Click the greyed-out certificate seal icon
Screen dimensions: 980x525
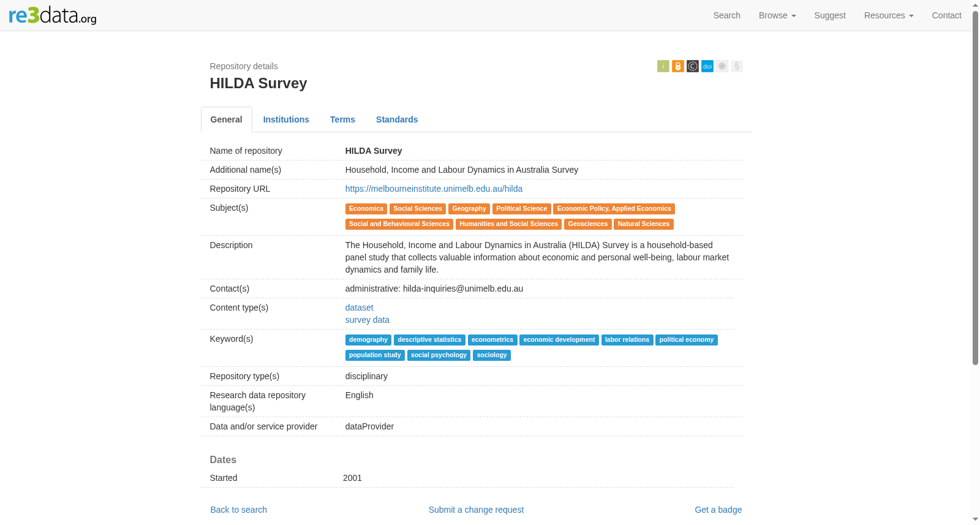(x=722, y=66)
